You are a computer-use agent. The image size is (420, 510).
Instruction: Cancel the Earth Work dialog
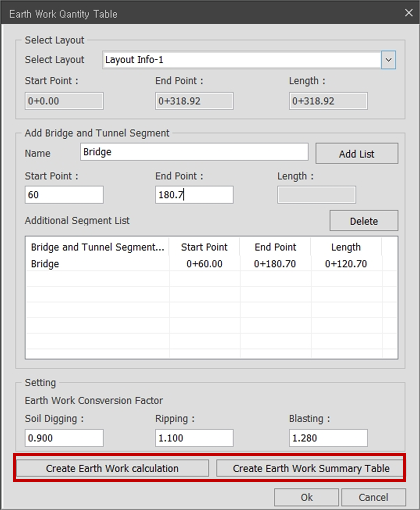[x=373, y=497]
